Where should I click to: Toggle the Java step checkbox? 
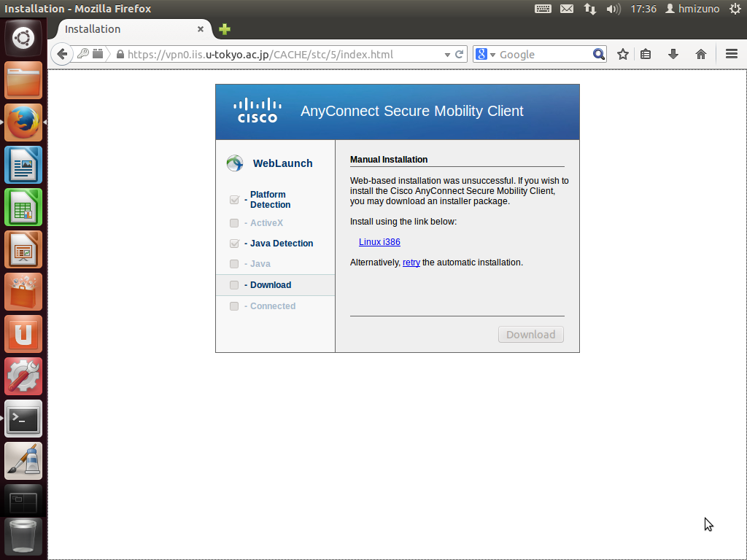click(234, 264)
